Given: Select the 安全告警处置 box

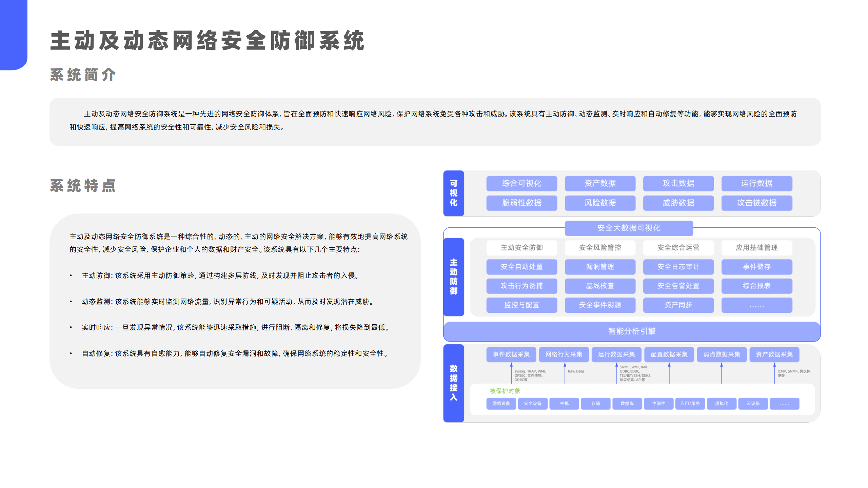Looking at the screenshot, I should pos(678,286).
